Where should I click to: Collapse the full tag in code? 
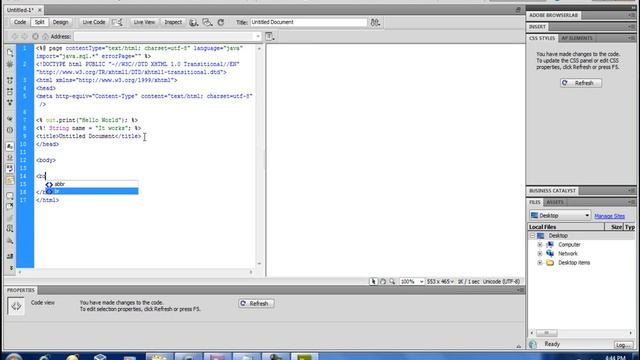tap(10, 80)
